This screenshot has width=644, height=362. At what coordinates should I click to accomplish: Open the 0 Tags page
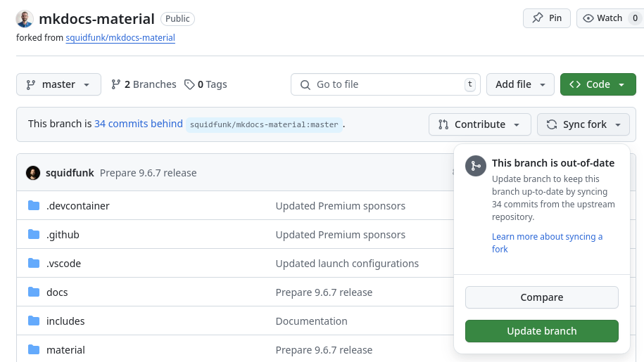pyautogui.click(x=206, y=84)
